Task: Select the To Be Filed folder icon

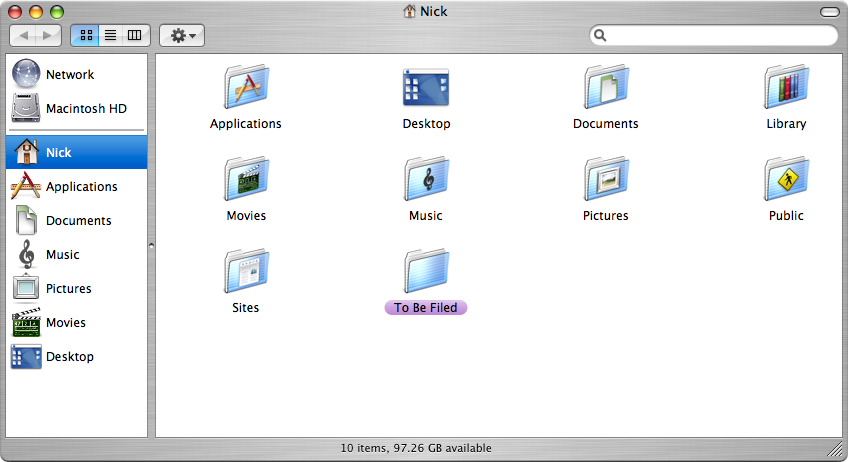Action: click(x=426, y=271)
